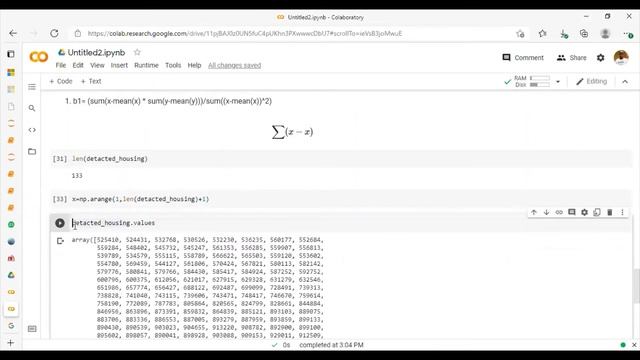Image resolution: width=640 pixels, height=360 pixels.
Task: Open the table of contents panel
Action: click(x=32, y=87)
